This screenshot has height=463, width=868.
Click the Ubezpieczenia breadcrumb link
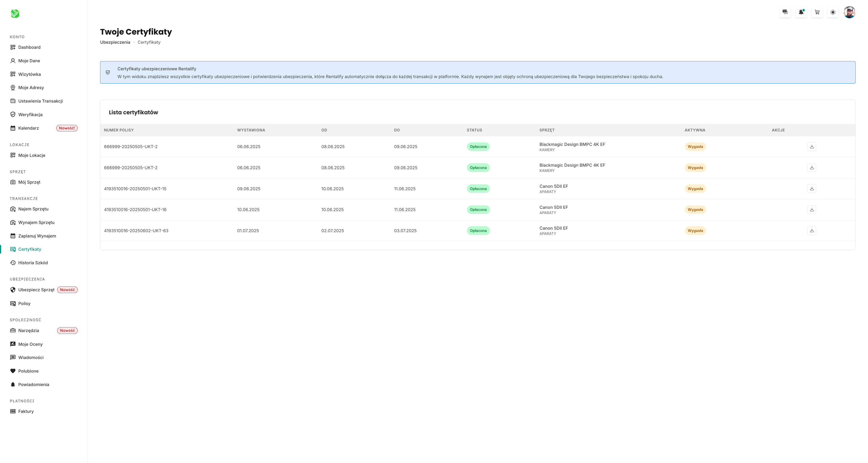click(x=115, y=42)
